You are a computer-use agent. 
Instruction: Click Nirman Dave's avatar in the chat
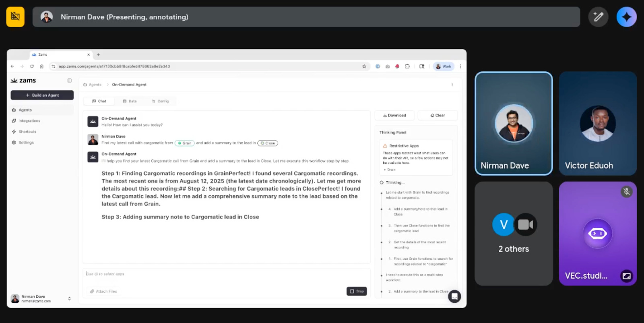[93, 139]
